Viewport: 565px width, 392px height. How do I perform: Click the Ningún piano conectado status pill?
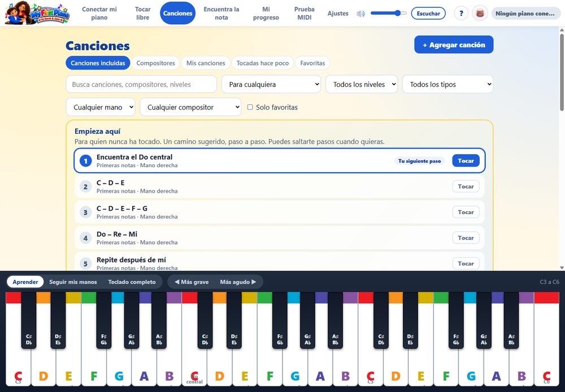click(x=525, y=14)
